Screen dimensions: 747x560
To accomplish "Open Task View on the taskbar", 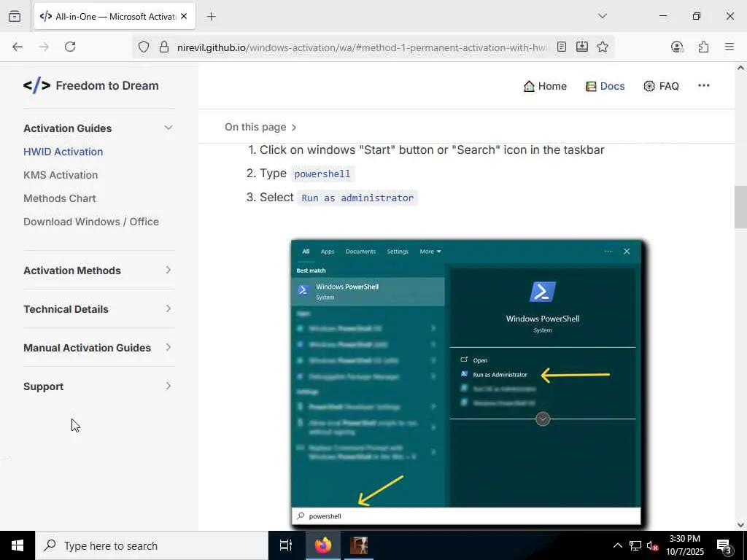I will tap(286, 545).
